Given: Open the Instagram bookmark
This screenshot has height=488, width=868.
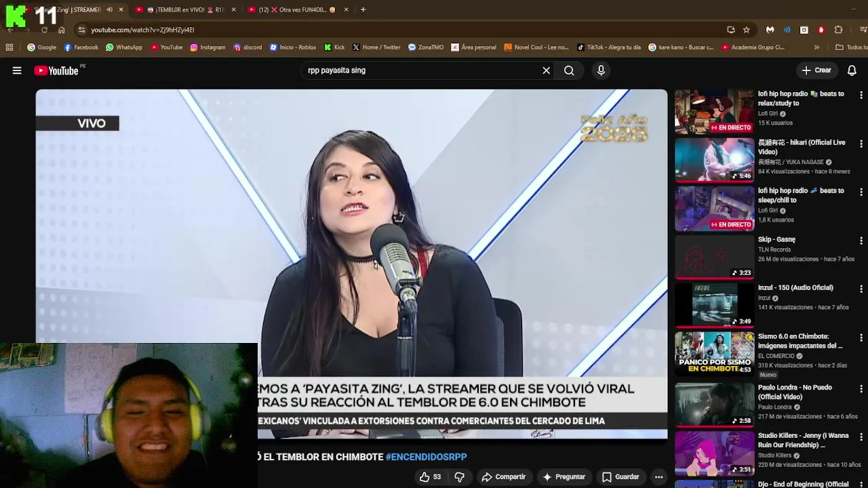Looking at the screenshot, I should click(x=208, y=47).
